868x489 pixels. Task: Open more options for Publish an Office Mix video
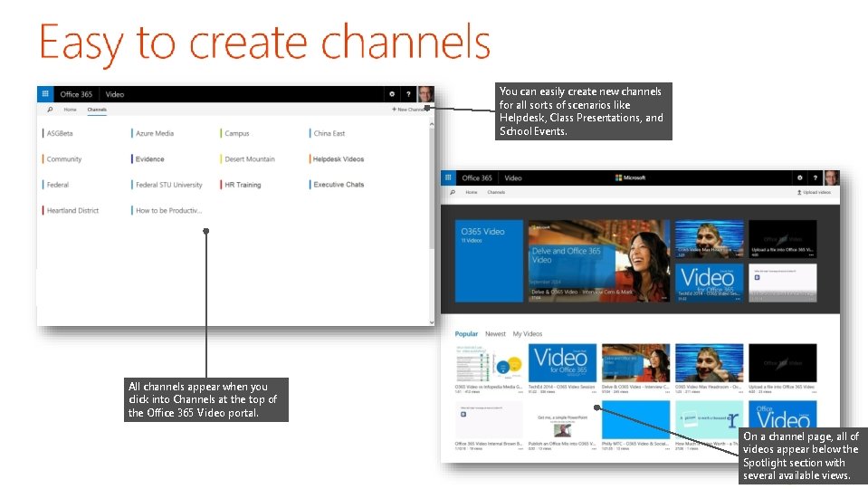[x=592, y=449]
